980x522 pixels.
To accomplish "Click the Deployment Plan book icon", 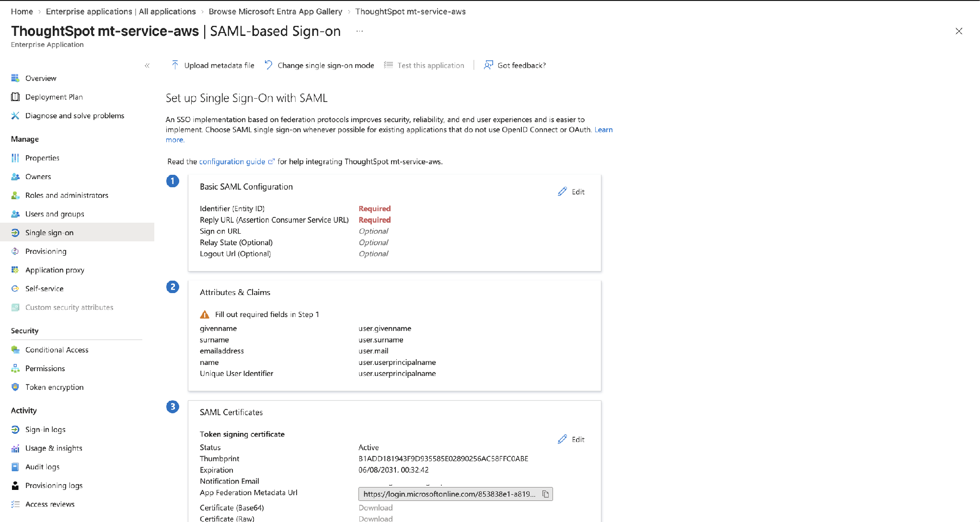I will 15,97.
